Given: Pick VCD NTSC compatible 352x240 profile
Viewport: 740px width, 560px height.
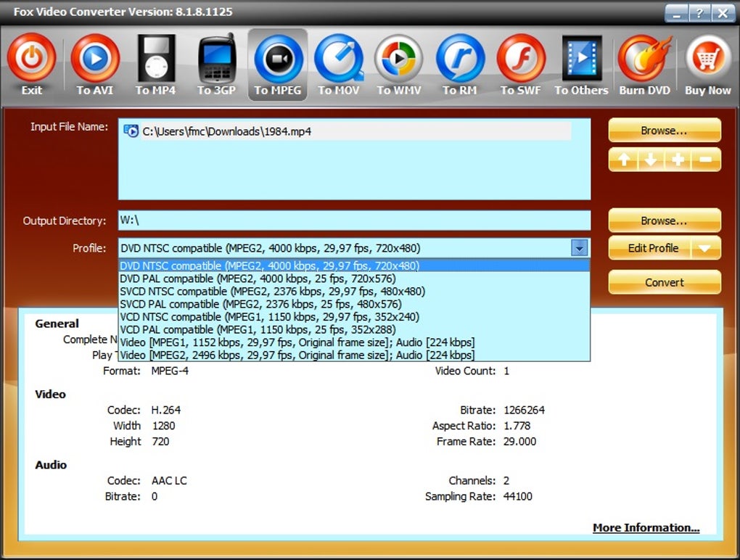Looking at the screenshot, I should (x=354, y=316).
